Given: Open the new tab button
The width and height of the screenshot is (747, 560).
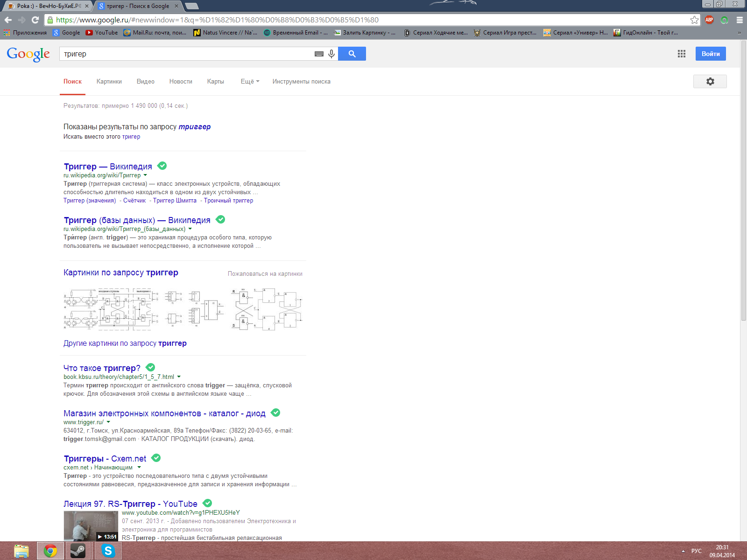Looking at the screenshot, I should pos(192,6).
